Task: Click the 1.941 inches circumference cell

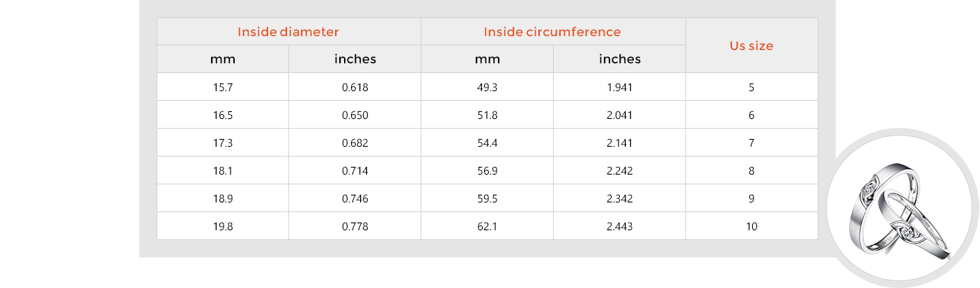Action: (620, 88)
